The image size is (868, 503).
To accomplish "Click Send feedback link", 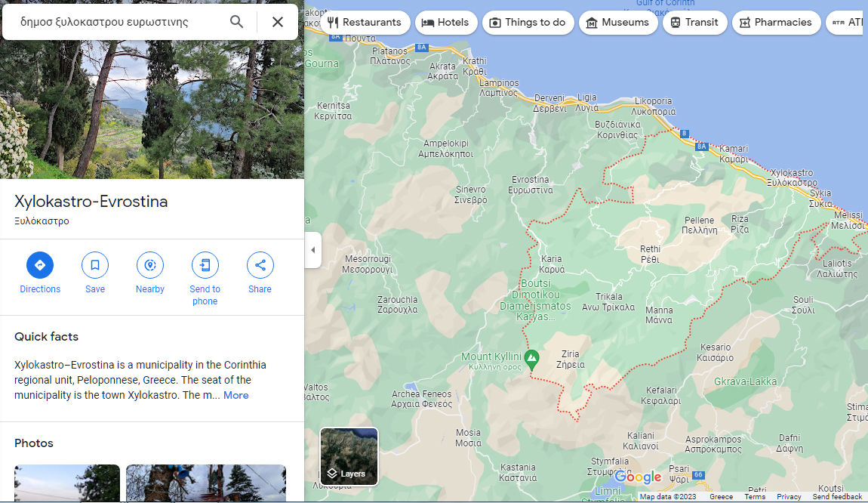I will coord(837,497).
